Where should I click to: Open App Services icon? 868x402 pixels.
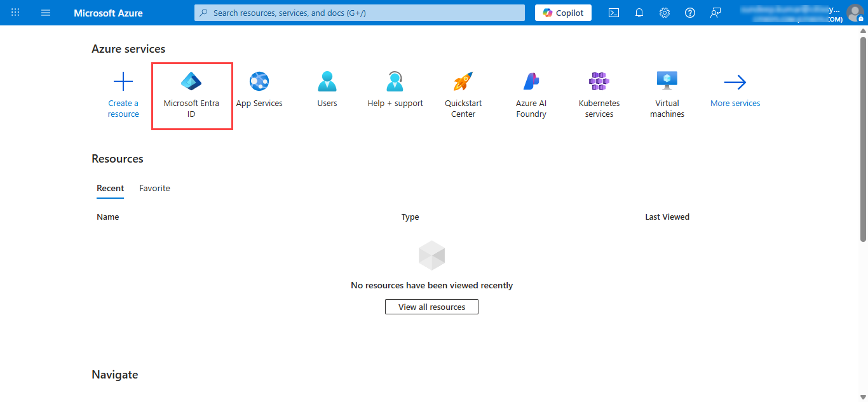coord(259,82)
